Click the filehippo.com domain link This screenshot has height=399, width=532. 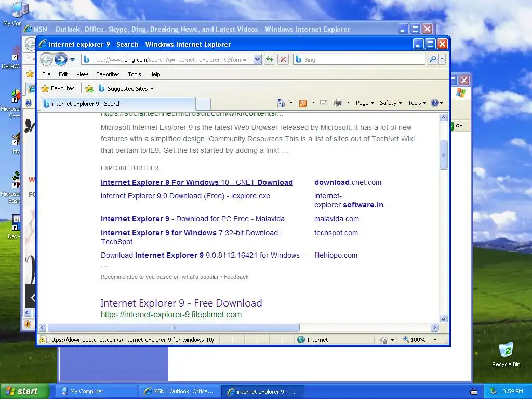point(336,255)
